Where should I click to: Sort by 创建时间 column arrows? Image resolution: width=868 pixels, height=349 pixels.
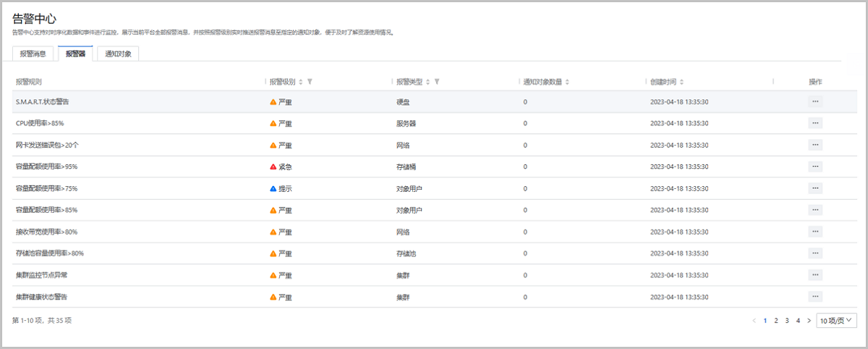coord(681,82)
